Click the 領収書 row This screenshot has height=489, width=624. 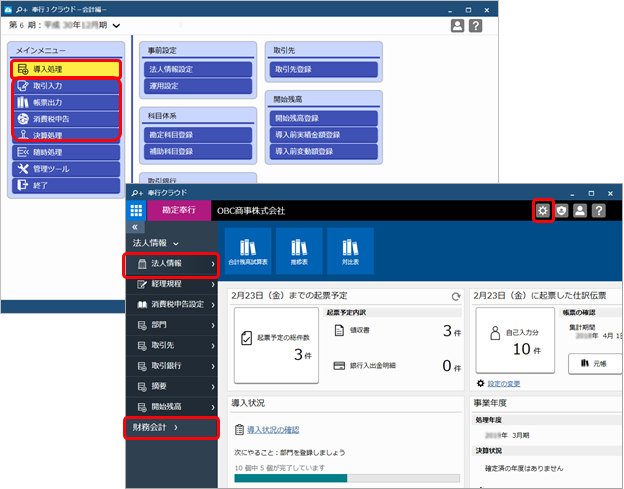point(398,331)
